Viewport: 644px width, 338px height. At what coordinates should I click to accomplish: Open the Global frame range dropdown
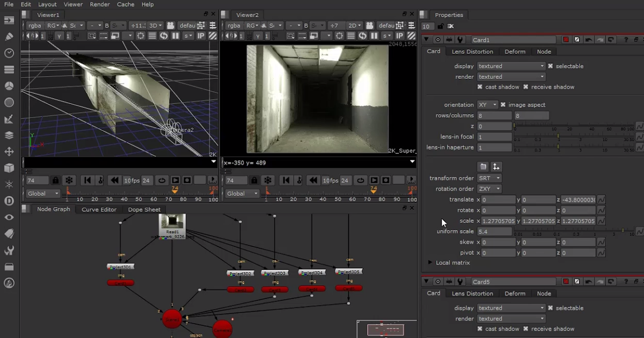(x=42, y=193)
